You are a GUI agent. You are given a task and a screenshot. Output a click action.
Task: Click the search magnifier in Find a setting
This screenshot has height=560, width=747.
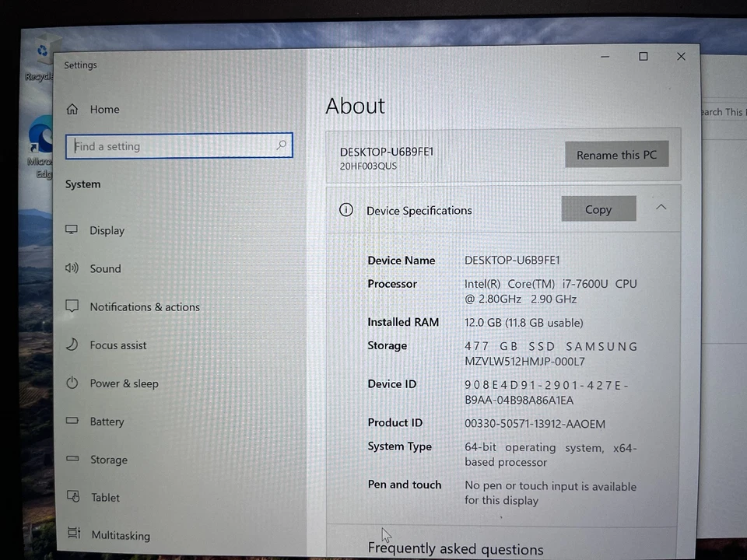tap(281, 145)
